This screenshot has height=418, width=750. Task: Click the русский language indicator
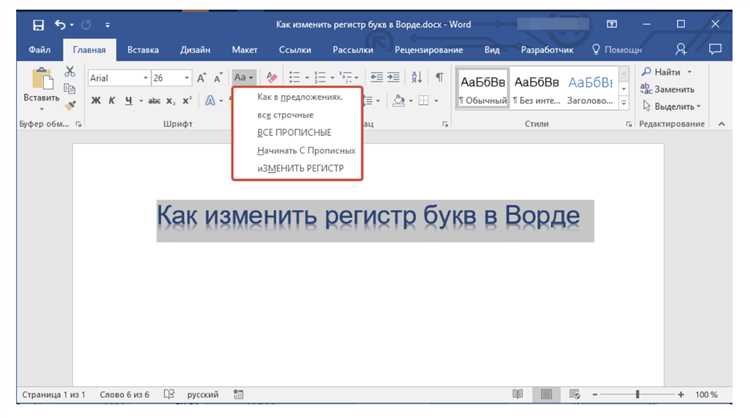(x=203, y=395)
